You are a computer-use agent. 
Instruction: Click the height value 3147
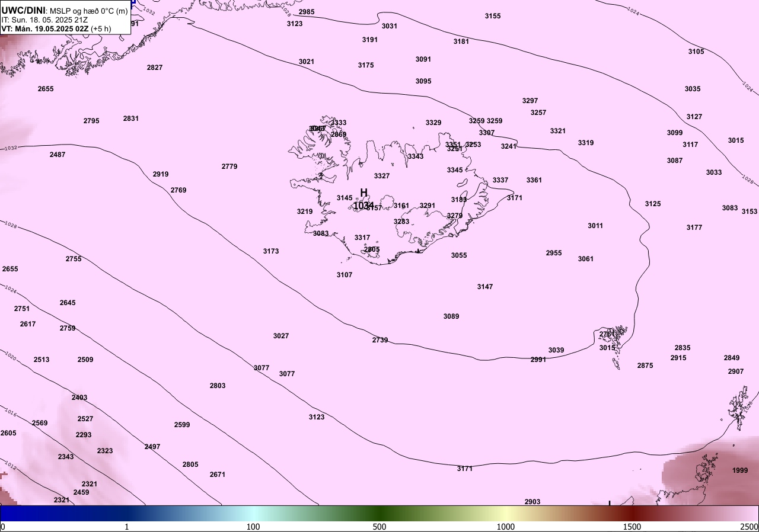[x=485, y=287]
